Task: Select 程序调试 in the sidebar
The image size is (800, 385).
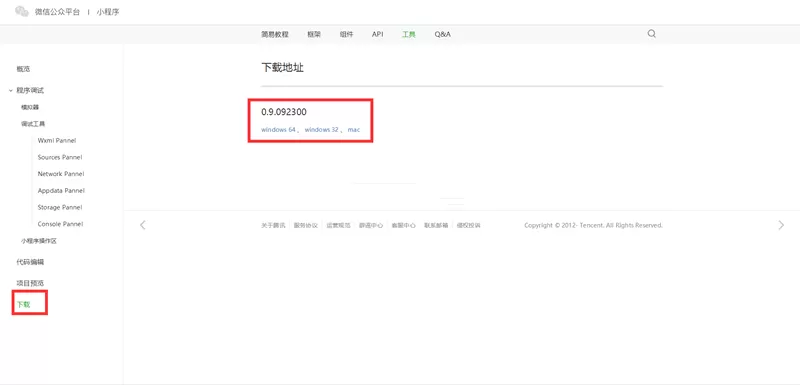Action: coord(30,90)
